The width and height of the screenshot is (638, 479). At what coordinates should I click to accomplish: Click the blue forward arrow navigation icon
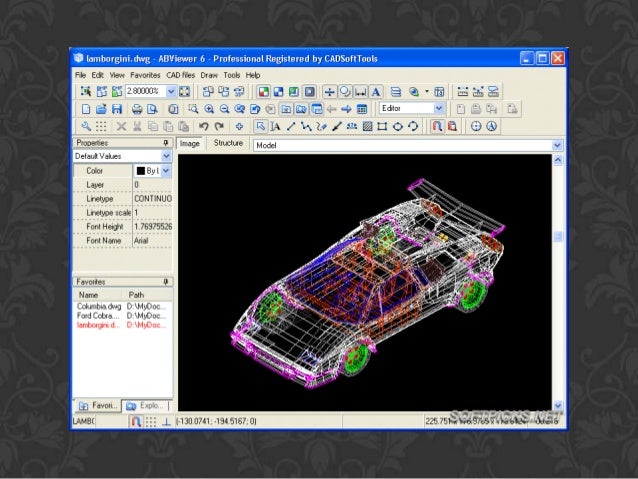click(346, 109)
